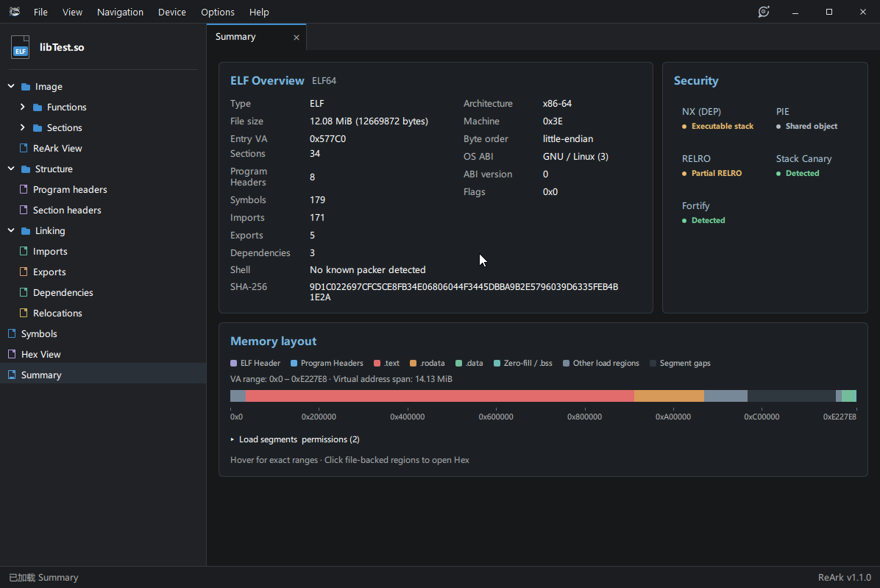Open the View menu
The width and height of the screenshot is (880, 588).
(x=72, y=12)
